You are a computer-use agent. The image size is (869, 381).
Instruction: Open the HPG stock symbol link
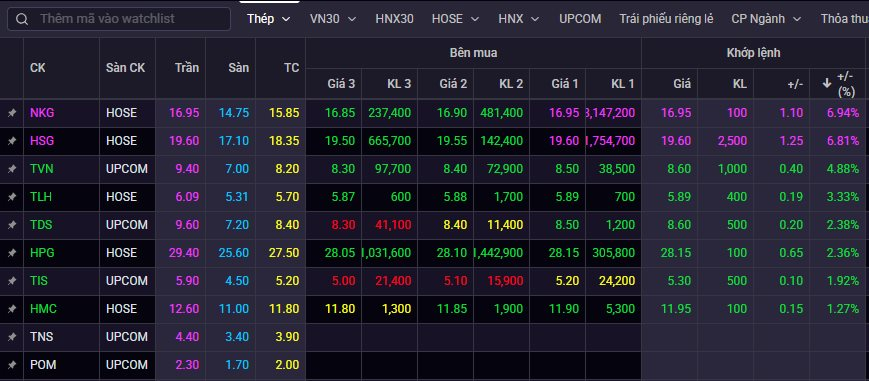(42, 253)
